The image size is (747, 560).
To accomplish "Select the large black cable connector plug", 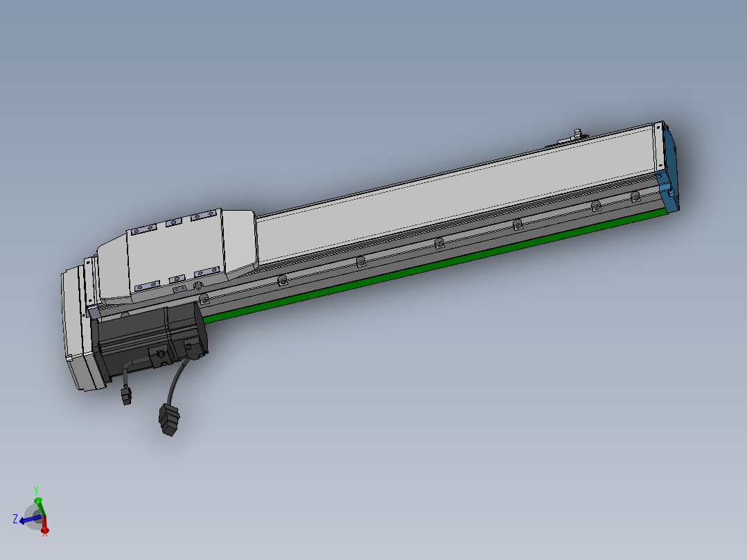I will [169, 419].
